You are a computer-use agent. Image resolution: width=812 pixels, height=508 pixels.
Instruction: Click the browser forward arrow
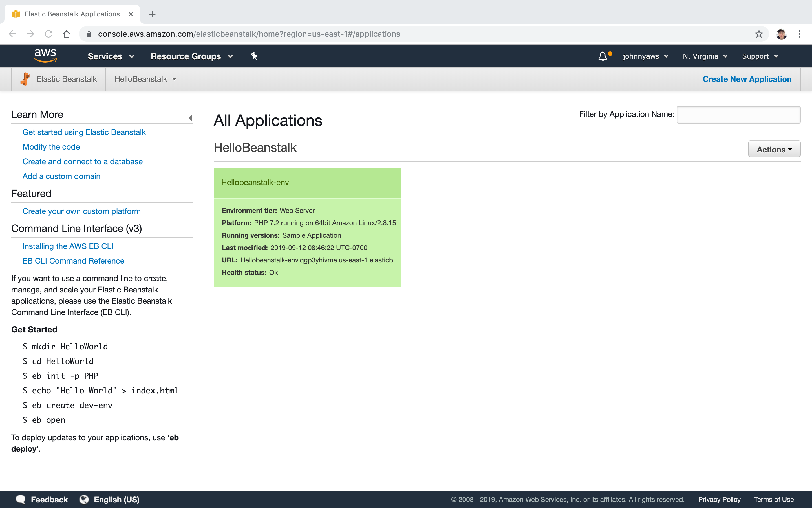click(30, 34)
